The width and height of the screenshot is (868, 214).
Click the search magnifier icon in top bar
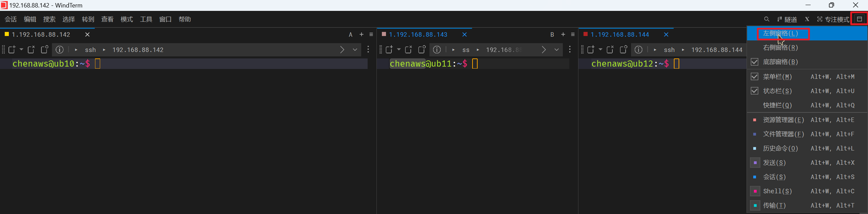(767, 19)
